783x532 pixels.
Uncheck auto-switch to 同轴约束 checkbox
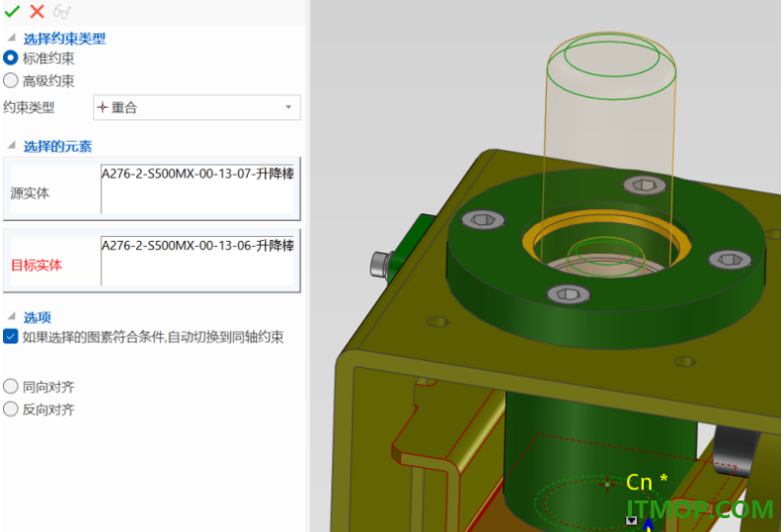[11, 337]
